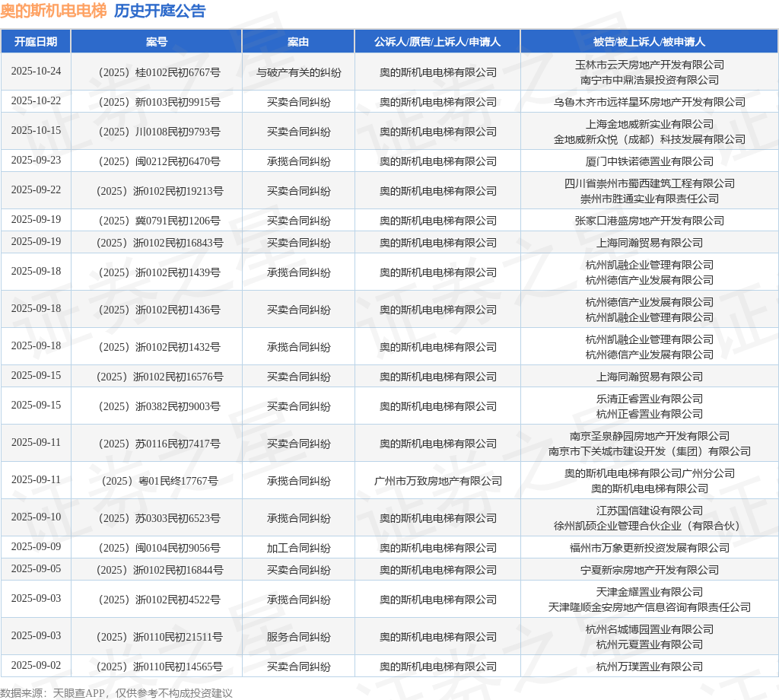Click 加工合同纠纷 cause cell
Viewport: 779px width, 700px height.
pos(298,549)
